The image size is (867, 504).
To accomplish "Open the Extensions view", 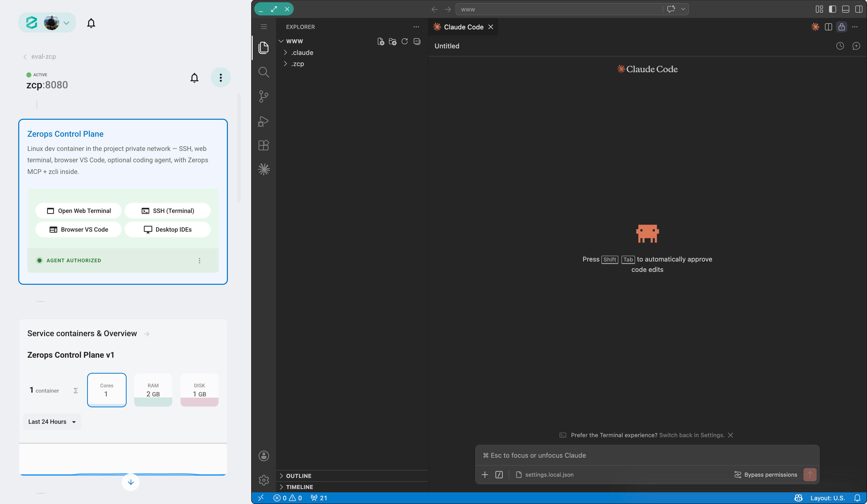I will 264,145.
